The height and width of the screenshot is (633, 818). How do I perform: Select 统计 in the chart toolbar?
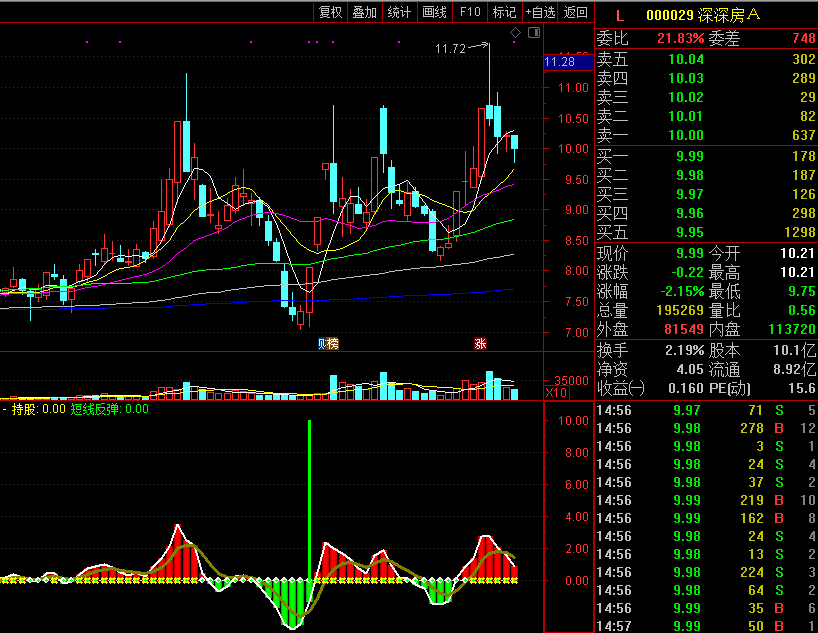tap(399, 12)
